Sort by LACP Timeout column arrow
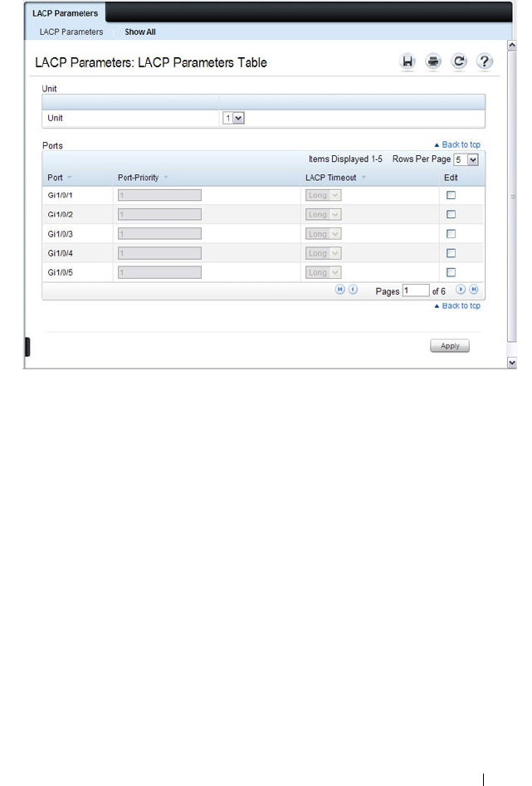Viewport: 532px width, 786px height. (x=364, y=178)
